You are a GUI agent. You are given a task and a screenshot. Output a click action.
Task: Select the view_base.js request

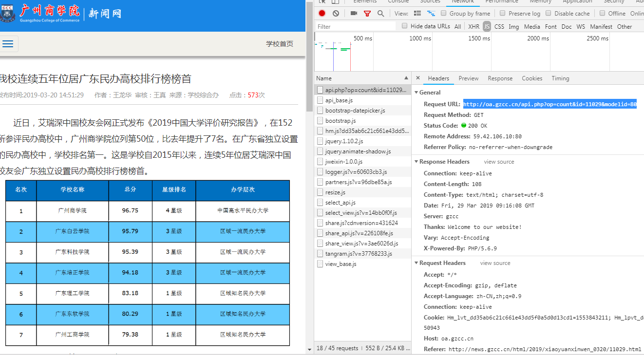pyautogui.click(x=363, y=264)
